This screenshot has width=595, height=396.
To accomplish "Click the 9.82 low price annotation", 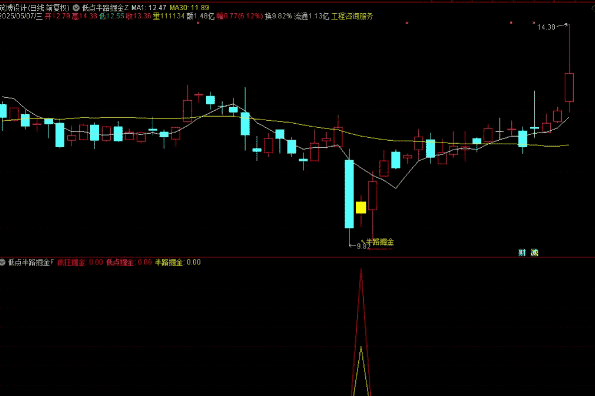I will [x=364, y=247].
